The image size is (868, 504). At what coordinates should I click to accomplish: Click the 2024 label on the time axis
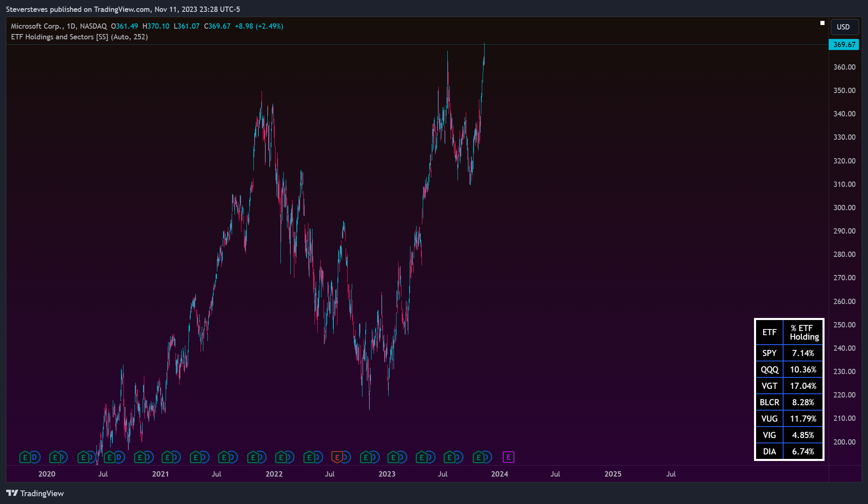[x=499, y=474]
